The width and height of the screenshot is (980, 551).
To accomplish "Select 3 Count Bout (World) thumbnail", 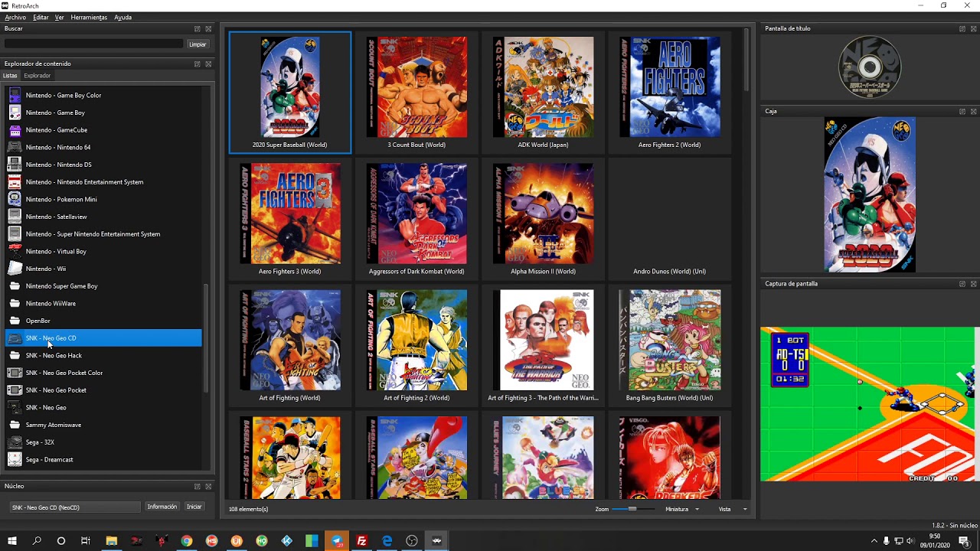I will 416,93.
